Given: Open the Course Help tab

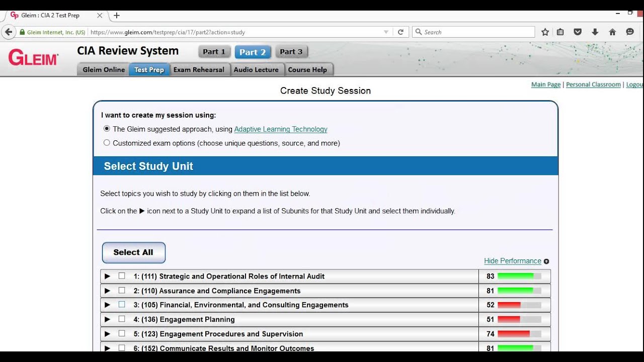Looking at the screenshot, I should [307, 70].
